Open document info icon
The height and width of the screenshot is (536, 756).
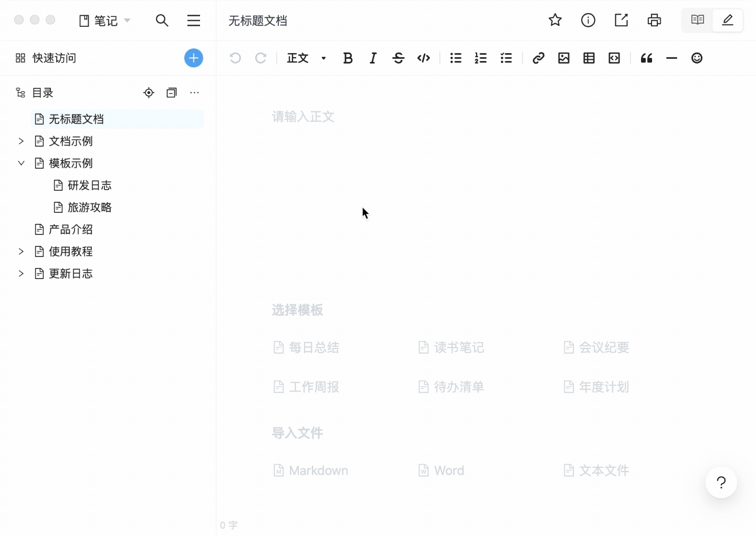[x=588, y=20]
